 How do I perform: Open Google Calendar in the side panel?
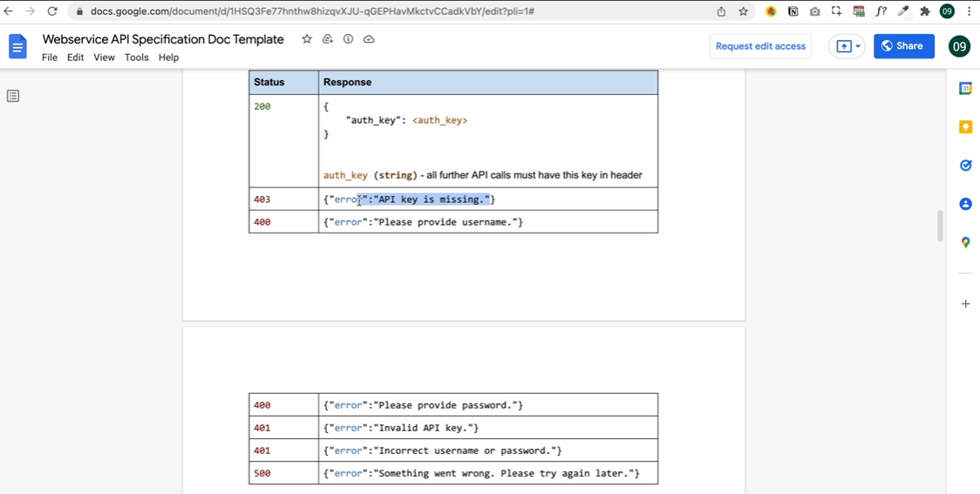point(966,89)
